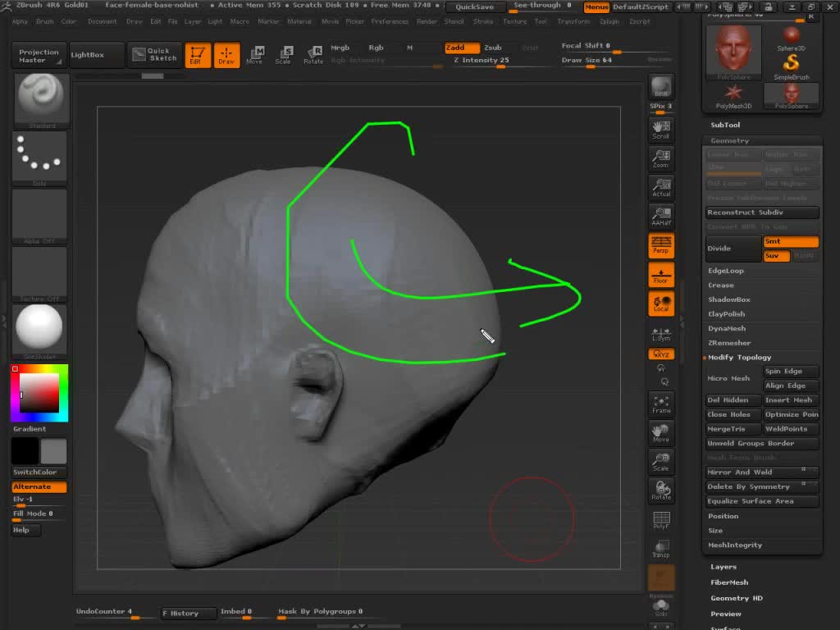The height and width of the screenshot is (630, 840).
Task: Click the right shelf Rotate view icon
Action: (x=661, y=491)
